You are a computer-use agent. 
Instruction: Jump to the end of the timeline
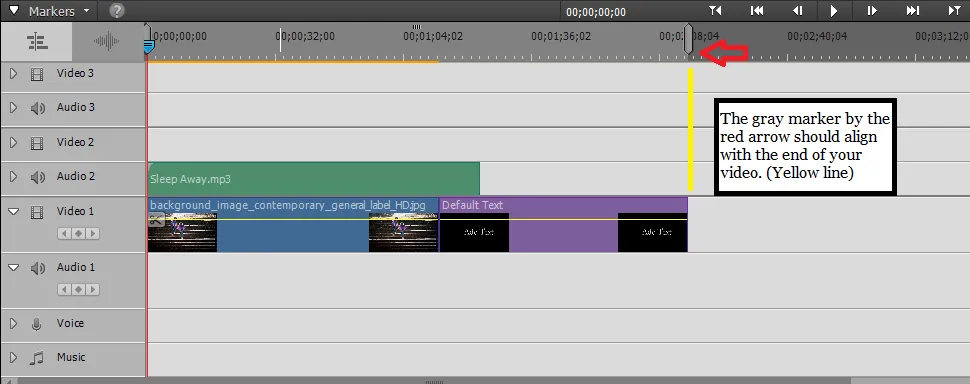coord(912,11)
